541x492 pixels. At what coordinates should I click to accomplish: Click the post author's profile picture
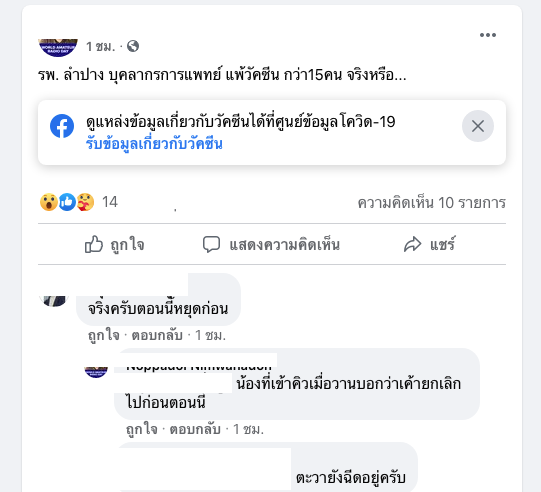(x=58, y=48)
